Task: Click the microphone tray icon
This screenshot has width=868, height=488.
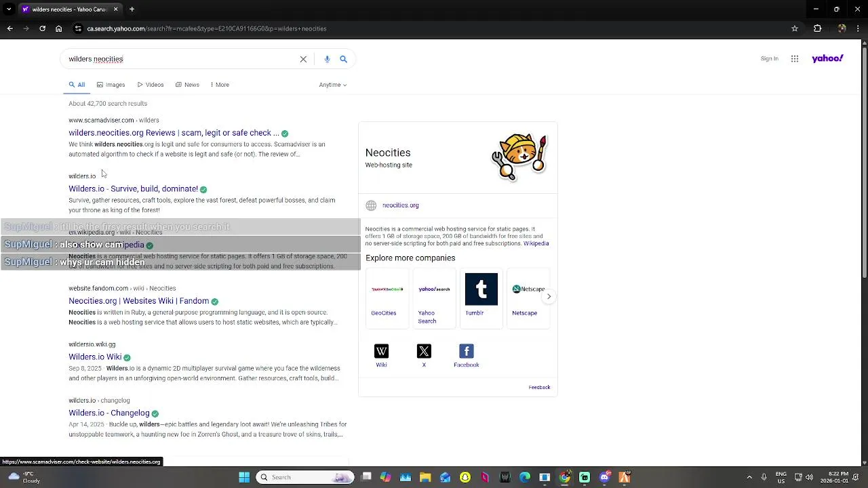Action: coord(764,477)
